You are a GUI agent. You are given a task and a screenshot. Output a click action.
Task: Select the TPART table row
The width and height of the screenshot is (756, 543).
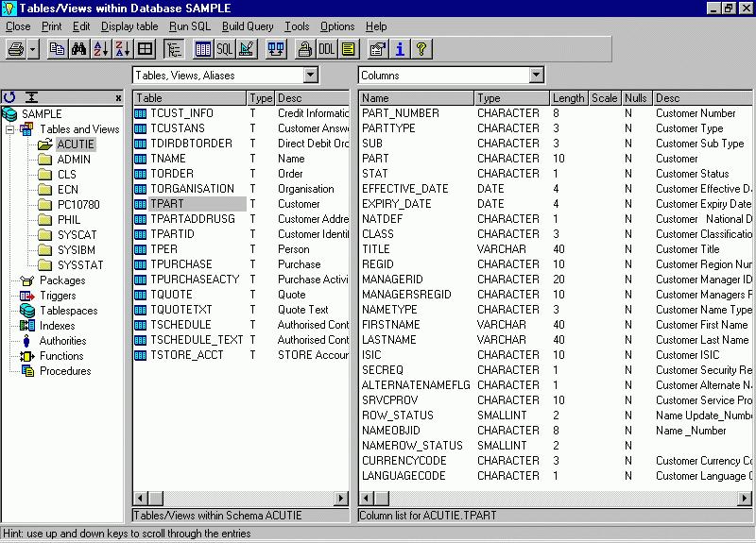(x=241, y=204)
